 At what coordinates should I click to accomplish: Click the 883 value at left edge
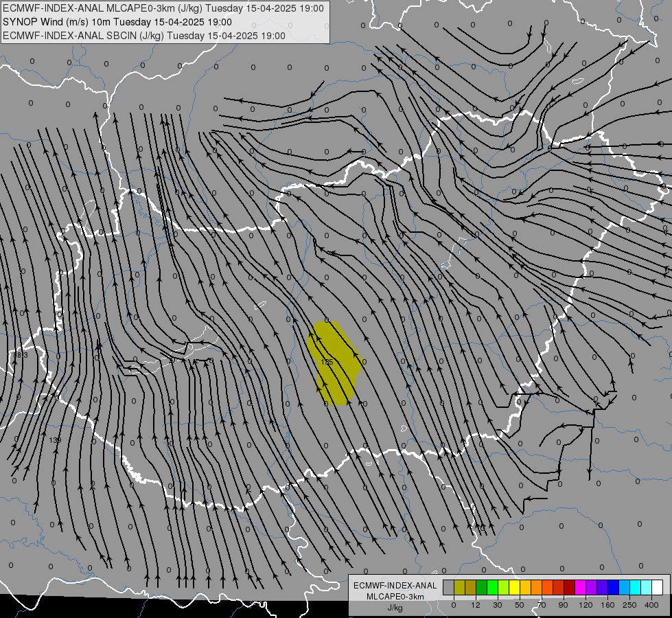[20, 355]
